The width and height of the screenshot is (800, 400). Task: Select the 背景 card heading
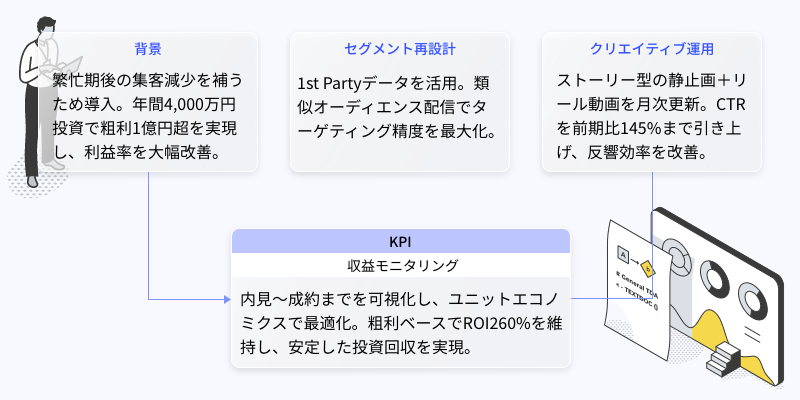click(148, 47)
